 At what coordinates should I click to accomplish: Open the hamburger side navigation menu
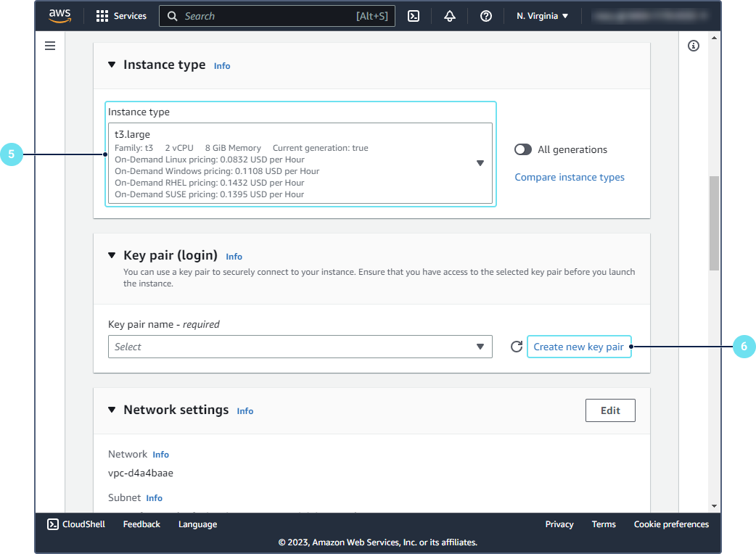tap(50, 46)
